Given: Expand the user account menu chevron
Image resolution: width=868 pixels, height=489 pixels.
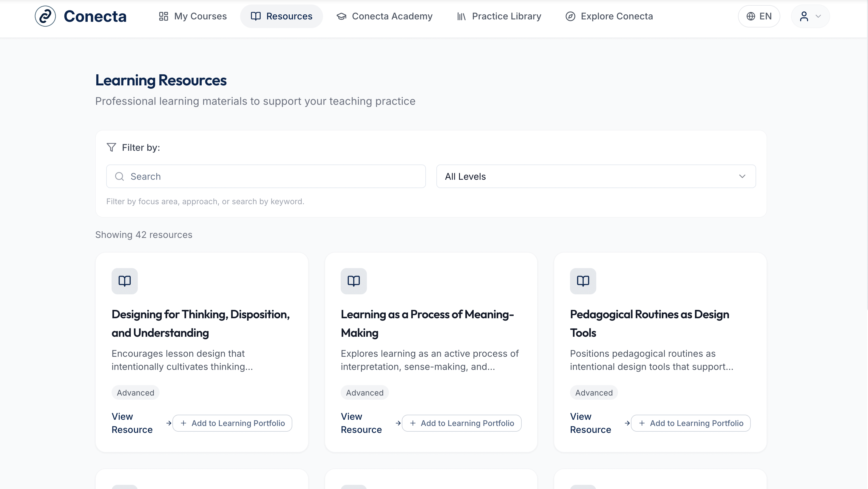Looking at the screenshot, I should (x=818, y=16).
